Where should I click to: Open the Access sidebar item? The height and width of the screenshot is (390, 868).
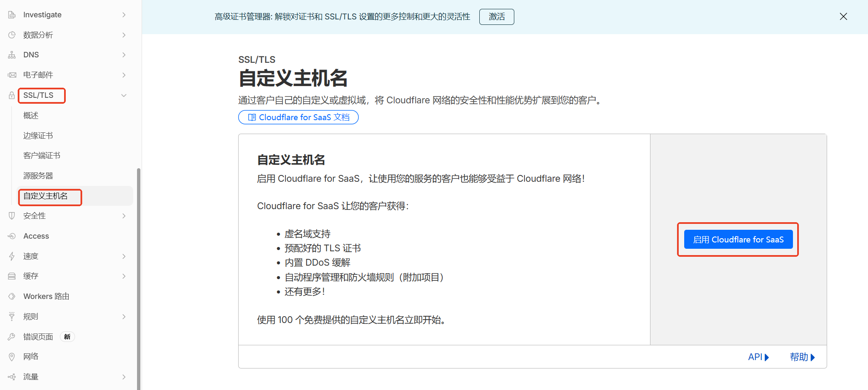[x=36, y=236]
